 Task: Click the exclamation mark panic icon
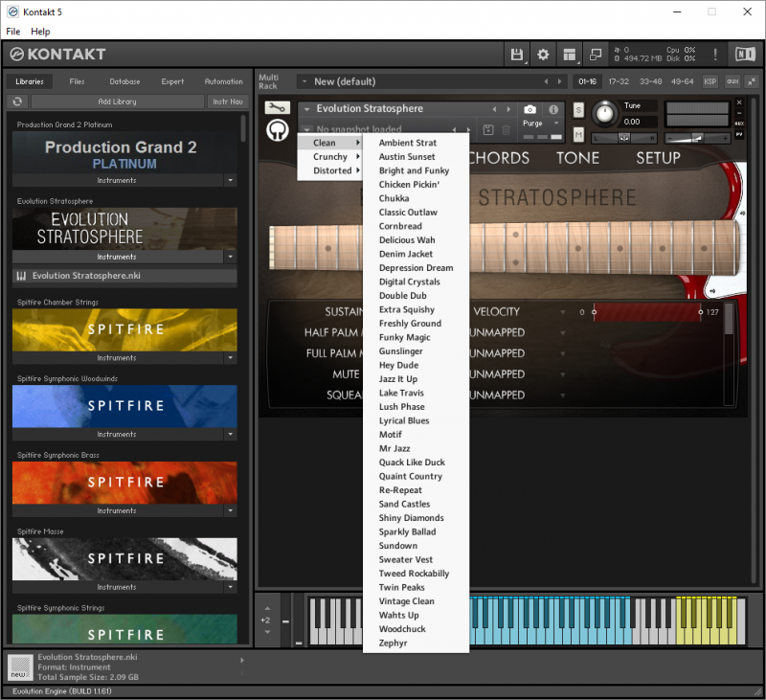point(715,55)
